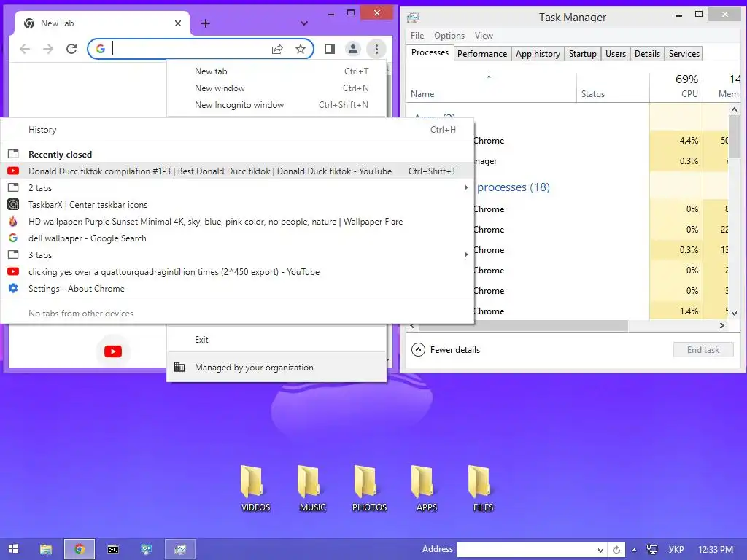Choose Exit in the Chrome menu
Image resolution: width=747 pixels, height=560 pixels.
276,340
